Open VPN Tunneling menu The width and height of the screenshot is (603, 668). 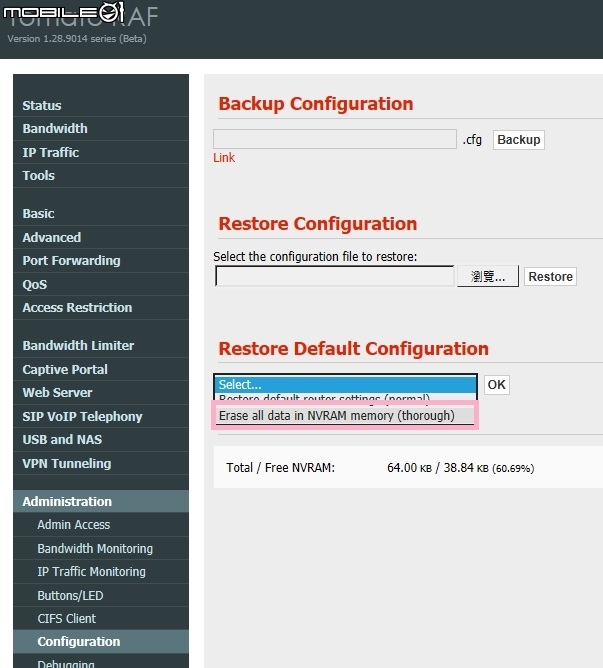[67, 464]
